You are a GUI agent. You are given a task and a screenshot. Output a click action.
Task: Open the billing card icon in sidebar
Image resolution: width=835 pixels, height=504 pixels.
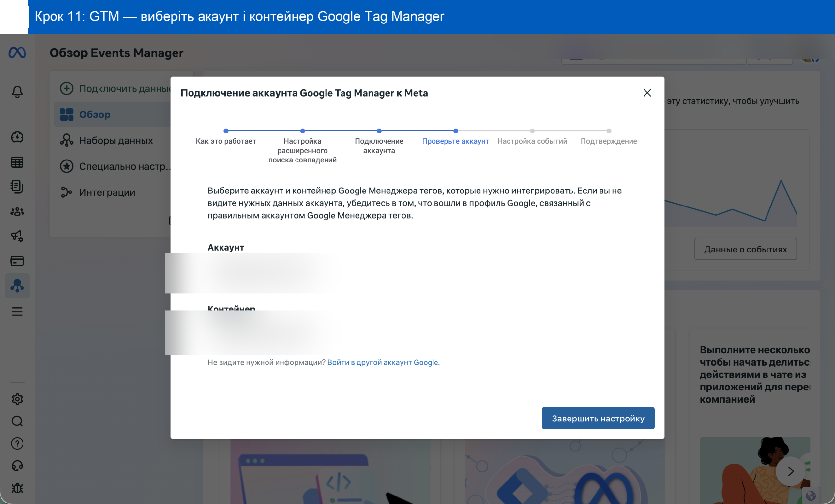point(17,261)
